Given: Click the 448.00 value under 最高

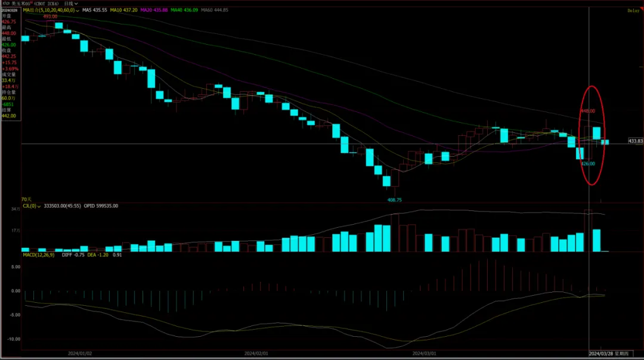Looking at the screenshot, I should click(8, 33).
